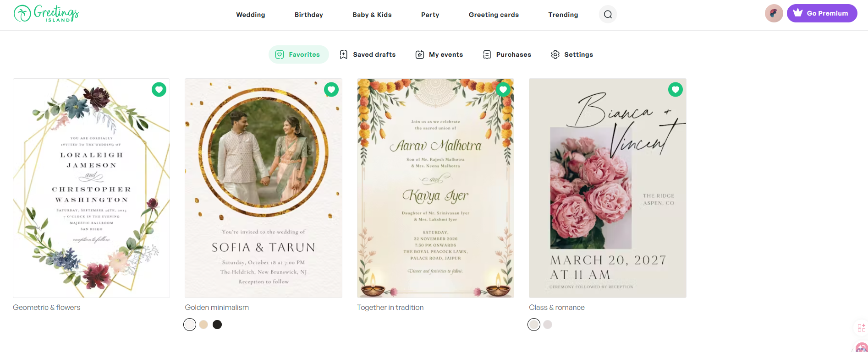This screenshot has width=868, height=352.
Task: Select black swatch under Golden minimalism
Action: 217,325
